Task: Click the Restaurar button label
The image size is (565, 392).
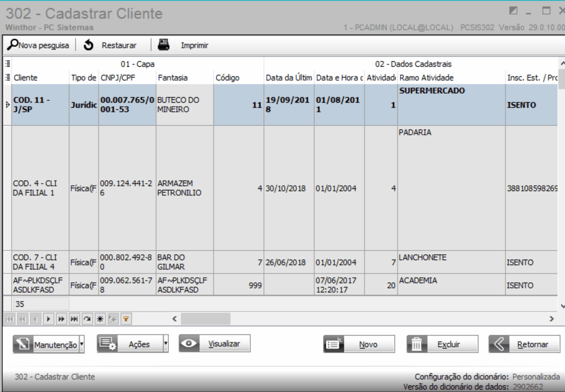Action: pos(119,46)
